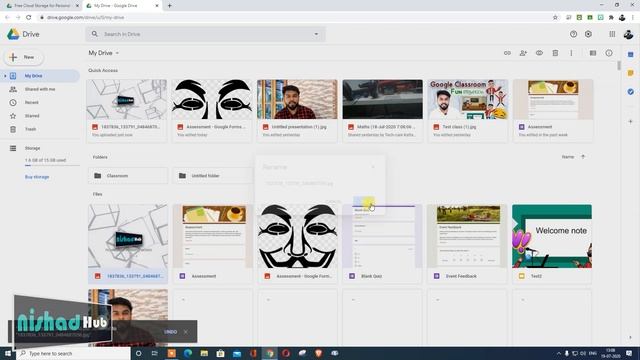This screenshot has height=360, width=640.
Task: Click the Preview eye icon
Action: click(539, 53)
